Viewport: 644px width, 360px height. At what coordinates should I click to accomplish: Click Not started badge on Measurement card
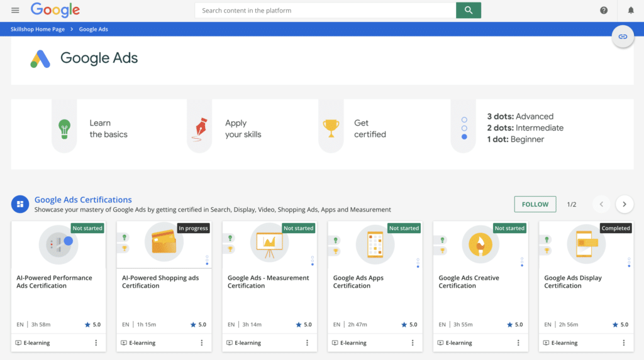[299, 228]
